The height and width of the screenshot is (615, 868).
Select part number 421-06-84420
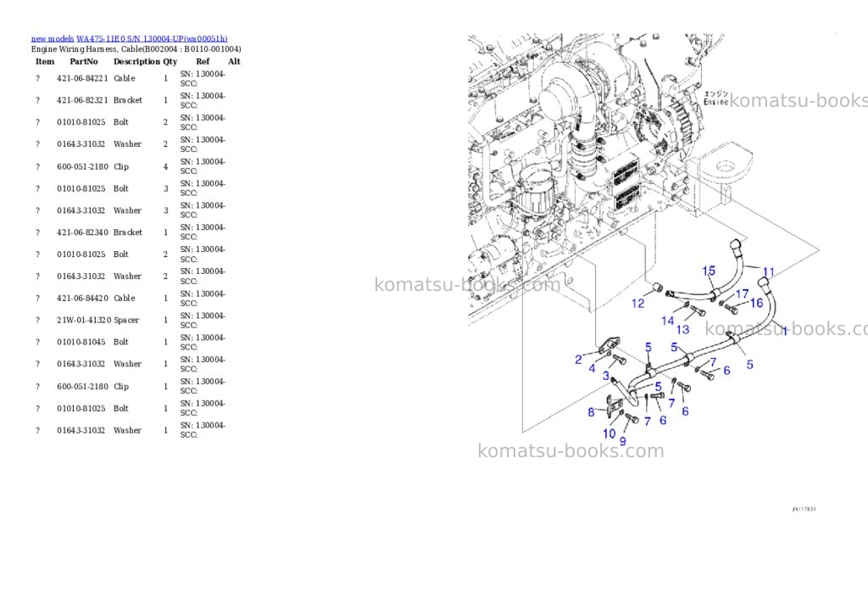pyautogui.click(x=82, y=298)
